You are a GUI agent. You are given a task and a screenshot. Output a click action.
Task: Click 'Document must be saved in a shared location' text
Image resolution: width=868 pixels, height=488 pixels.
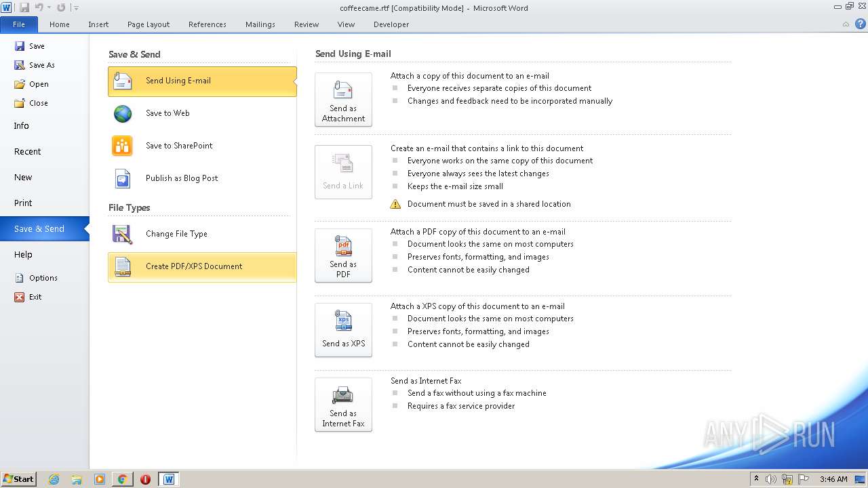click(x=489, y=204)
